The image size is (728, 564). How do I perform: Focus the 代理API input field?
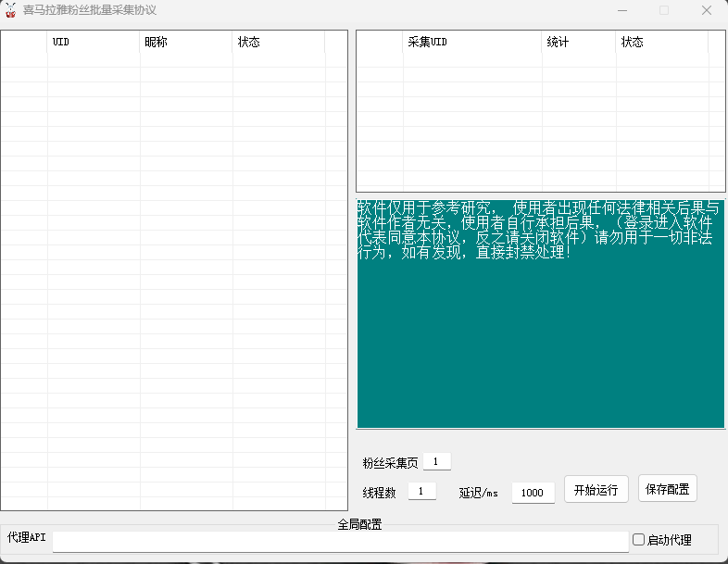[x=340, y=541]
